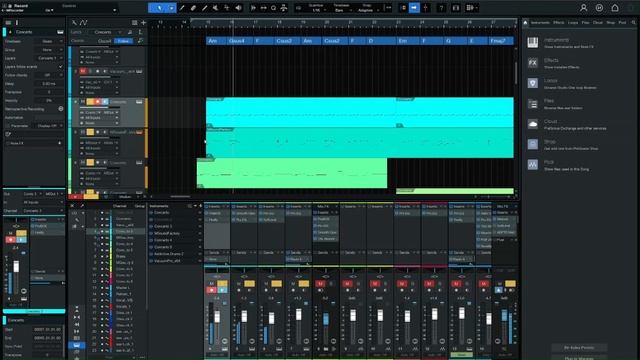This screenshot has height=360, width=640.
Task: Open the Shop icon in browser
Action: (533, 144)
